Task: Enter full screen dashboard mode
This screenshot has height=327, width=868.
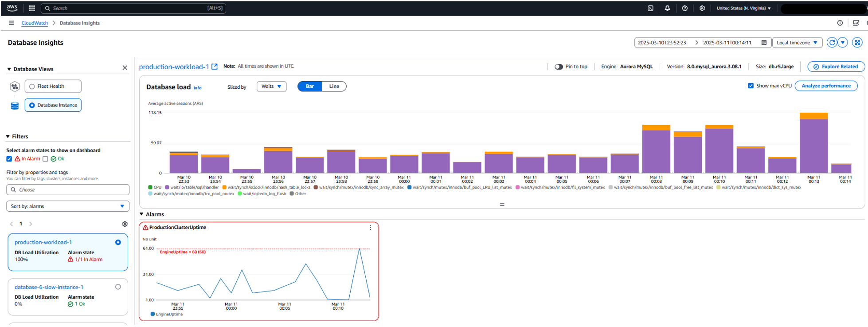Action: point(857,43)
